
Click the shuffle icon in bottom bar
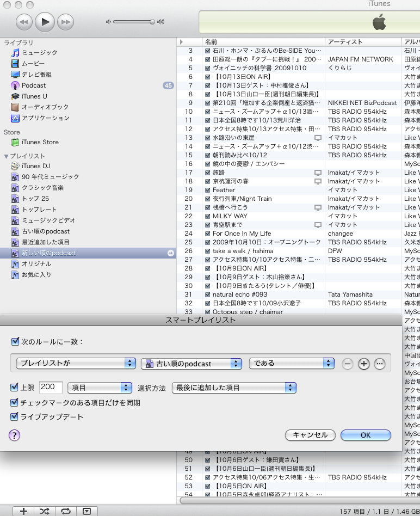click(x=45, y=511)
